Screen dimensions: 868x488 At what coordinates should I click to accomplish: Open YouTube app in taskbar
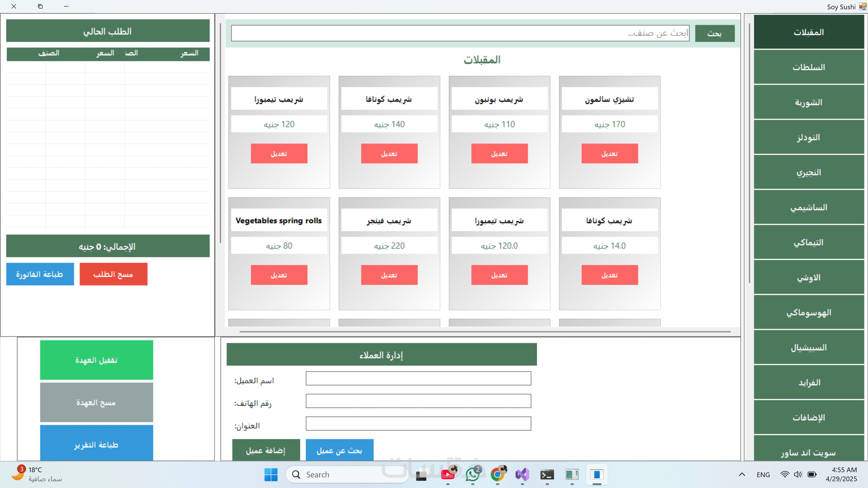click(448, 474)
